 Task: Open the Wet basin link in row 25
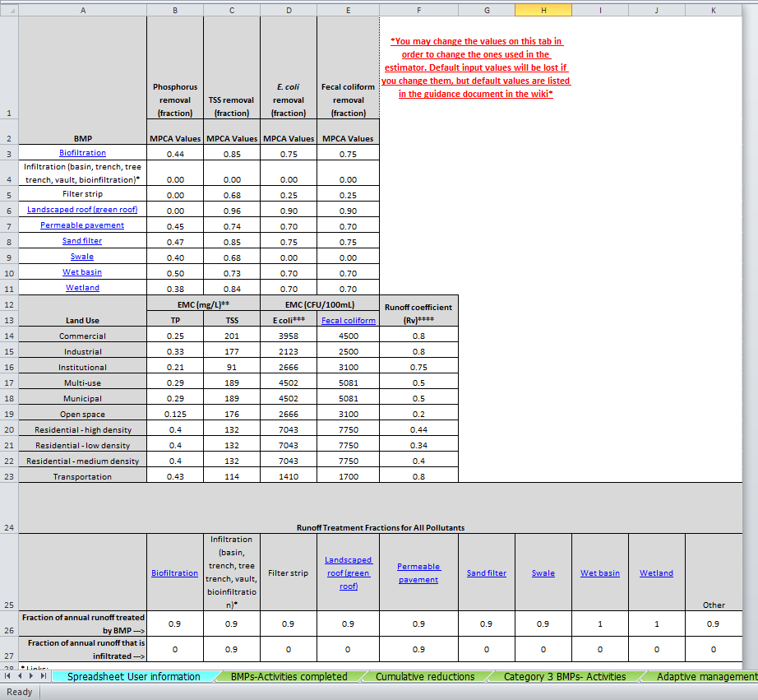click(600, 573)
